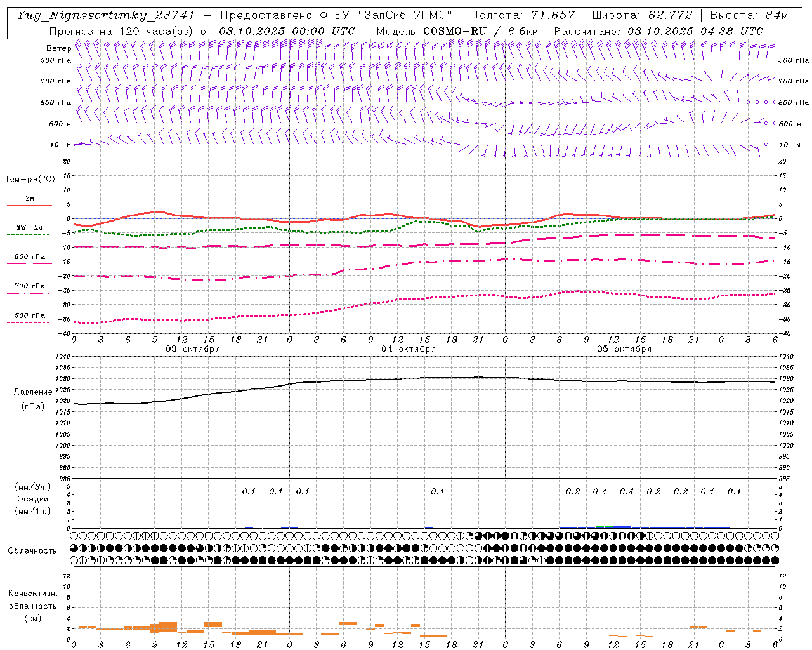This screenshot has width=812, height=650.
Task: Click the model name COSMO-RU / 6.6км
Action: tap(481, 31)
